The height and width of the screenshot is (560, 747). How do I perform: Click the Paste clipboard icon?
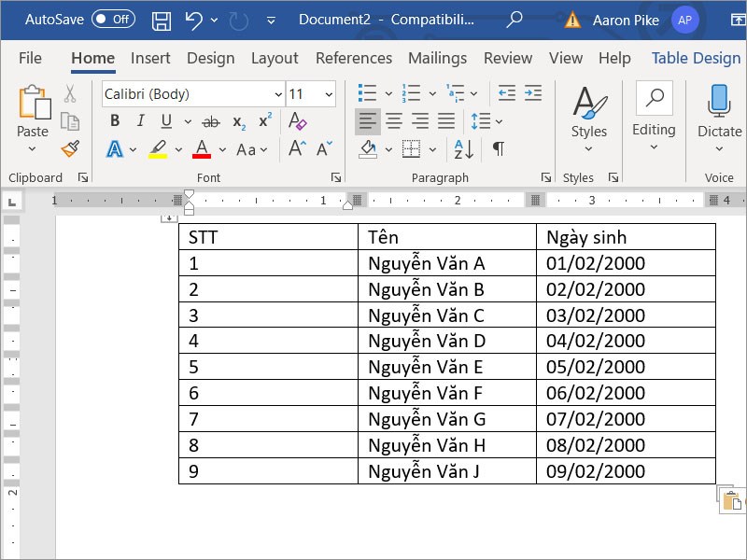(35, 102)
